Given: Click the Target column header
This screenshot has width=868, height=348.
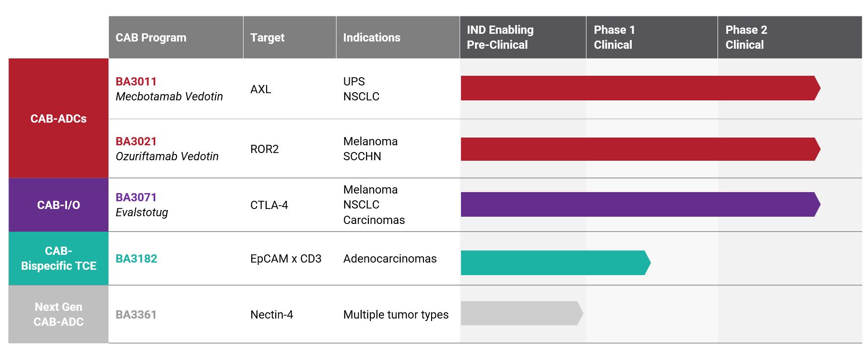Looking at the screenshot, I should (x=267, y=38).
